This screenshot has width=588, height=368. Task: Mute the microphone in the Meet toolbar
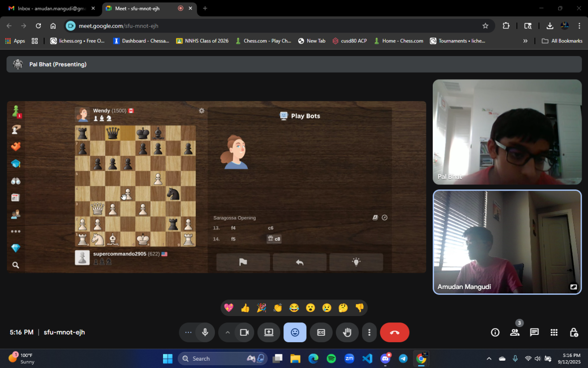tap(205, 332)
